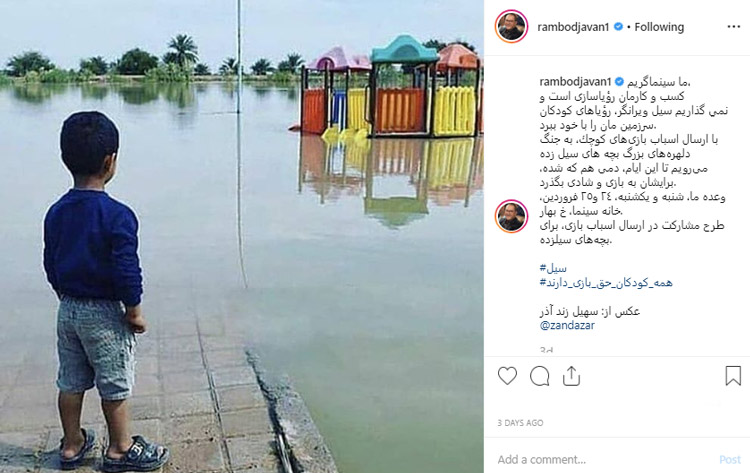Share the post using the share icon
750x473 pixels.
click(571, 376)
